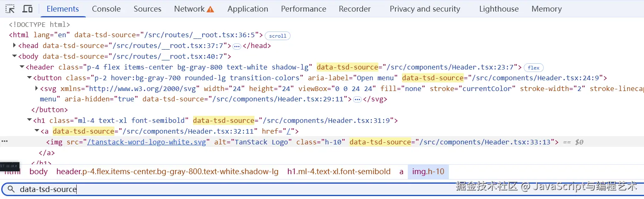Screen dimensions: 644x199
Task: Expand the svg element node
Action: coord(36,89)
